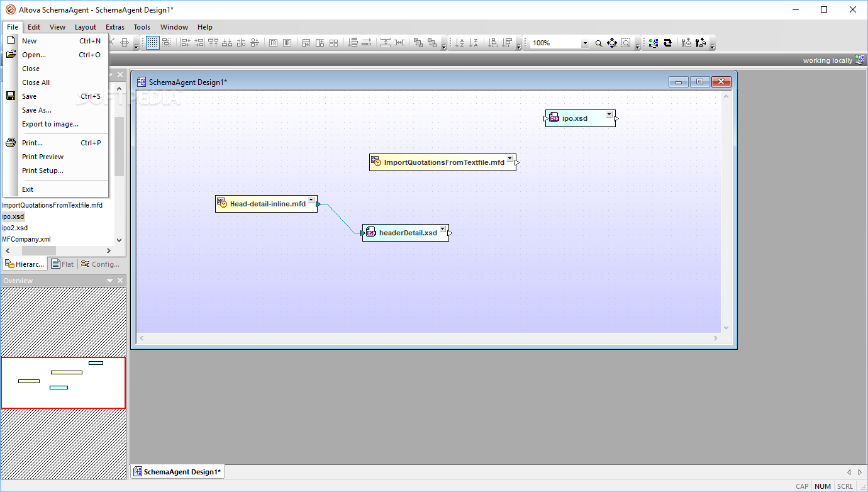Switch to the Flat tab
This screenshot has height=492, width=868.
point(62,264)
